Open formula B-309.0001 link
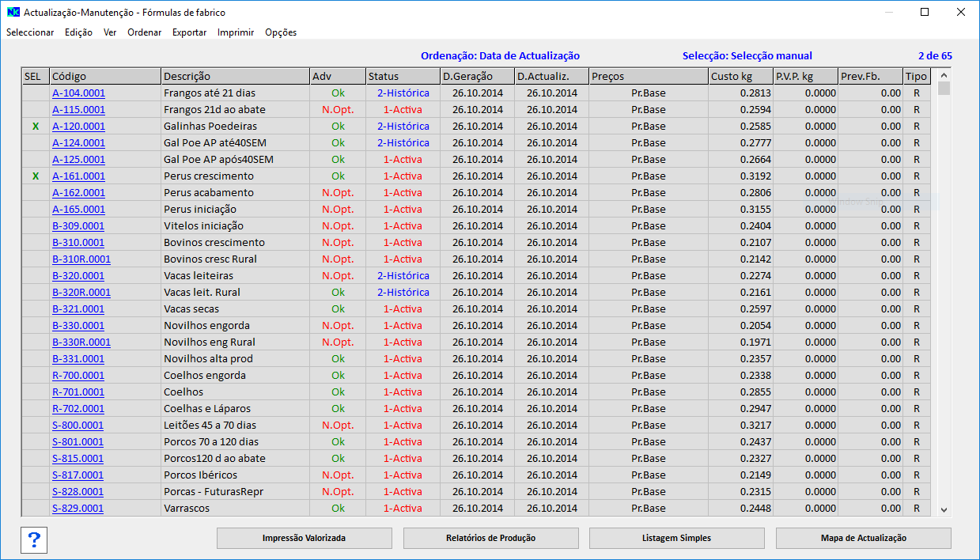Viewport: 980px width, 560px height. coord(78,226)
